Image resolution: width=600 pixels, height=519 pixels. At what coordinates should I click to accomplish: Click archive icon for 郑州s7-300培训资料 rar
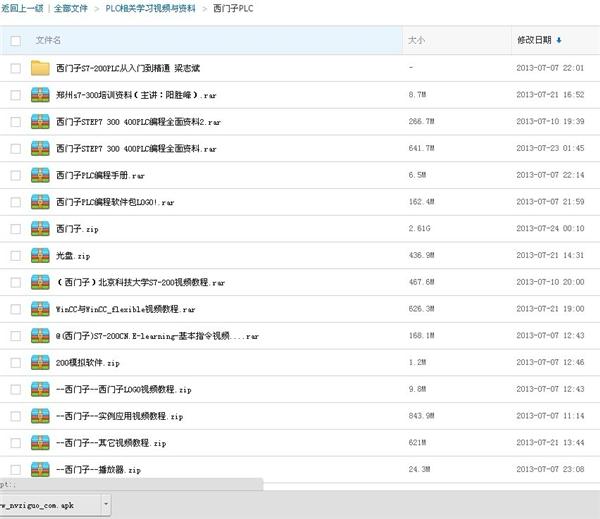[40, 95]
